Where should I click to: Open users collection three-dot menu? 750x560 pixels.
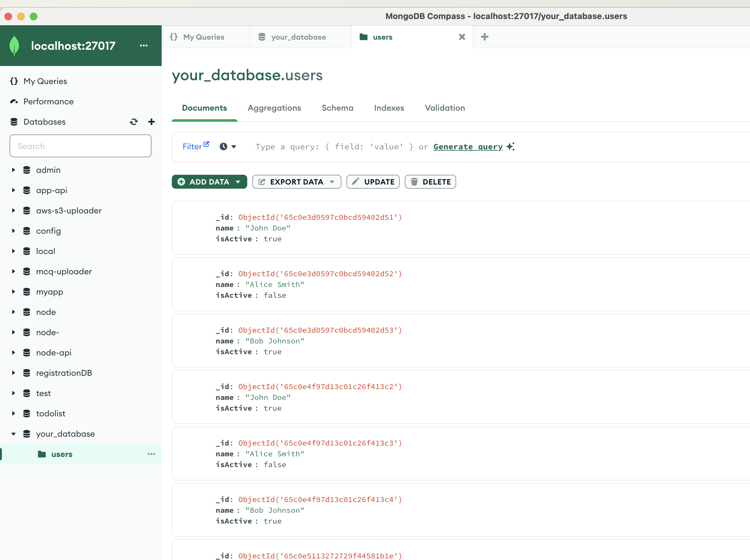tap(151, 454)
